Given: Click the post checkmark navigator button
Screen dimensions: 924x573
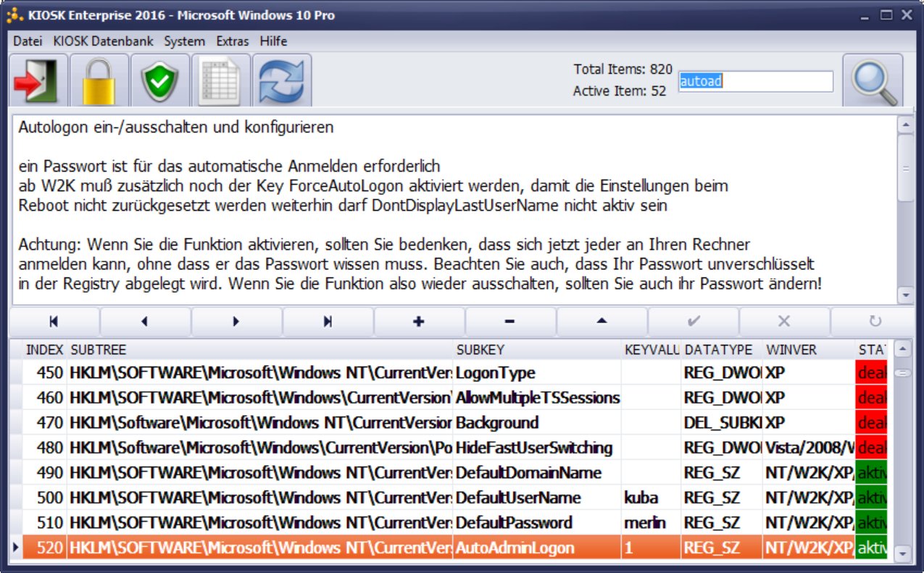Looking at the screenshot, I should click(693, 322).
